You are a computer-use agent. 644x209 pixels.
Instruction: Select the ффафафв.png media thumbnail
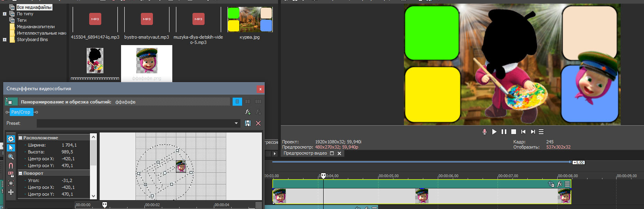[146, 60]
